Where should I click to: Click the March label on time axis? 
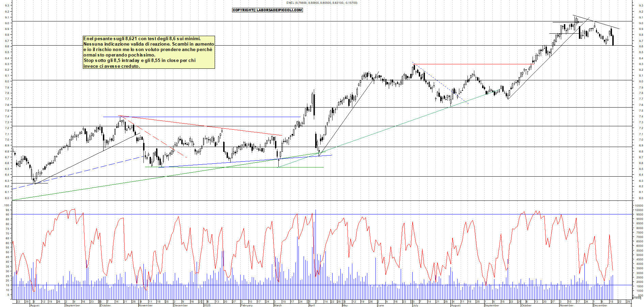click(278, 305)
